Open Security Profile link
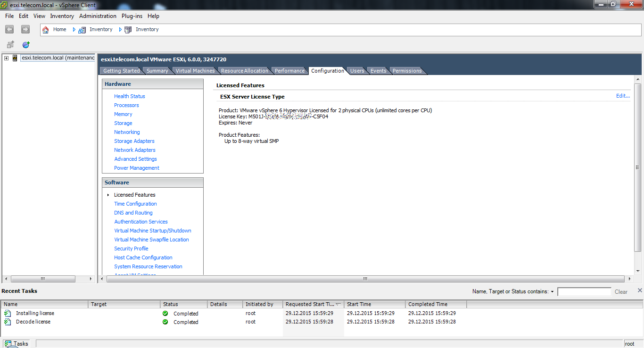 (131, 249)
